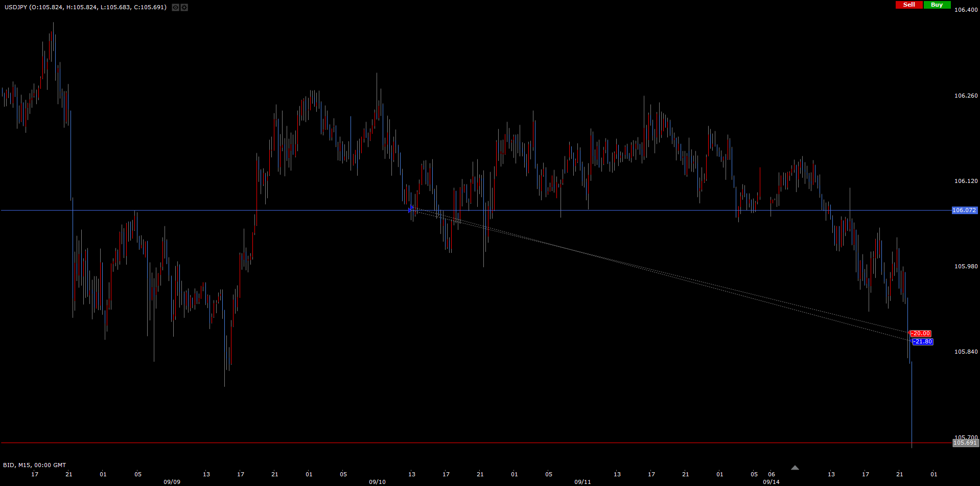Click the gray triangle on the time axis

click(795, 468)
